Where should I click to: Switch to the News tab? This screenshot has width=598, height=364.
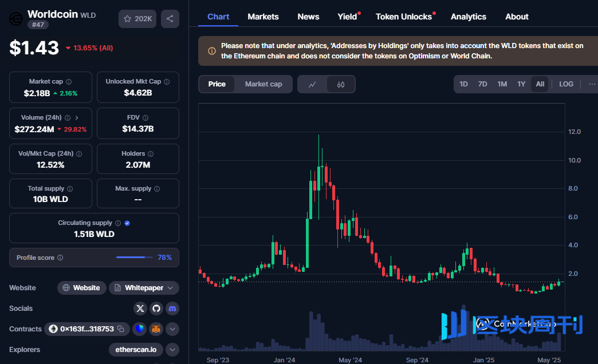click(308, 17)
